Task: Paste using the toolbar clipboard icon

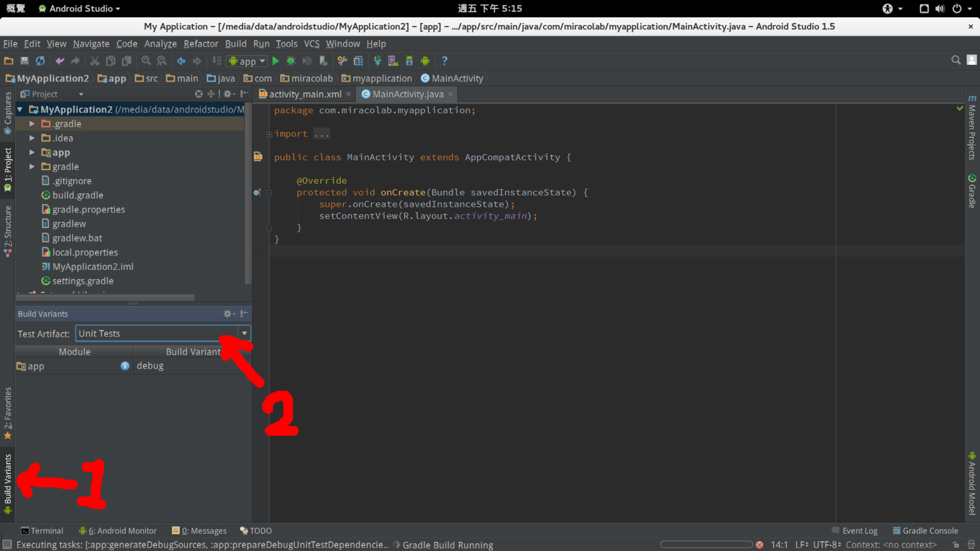Action: pos(126,61)
